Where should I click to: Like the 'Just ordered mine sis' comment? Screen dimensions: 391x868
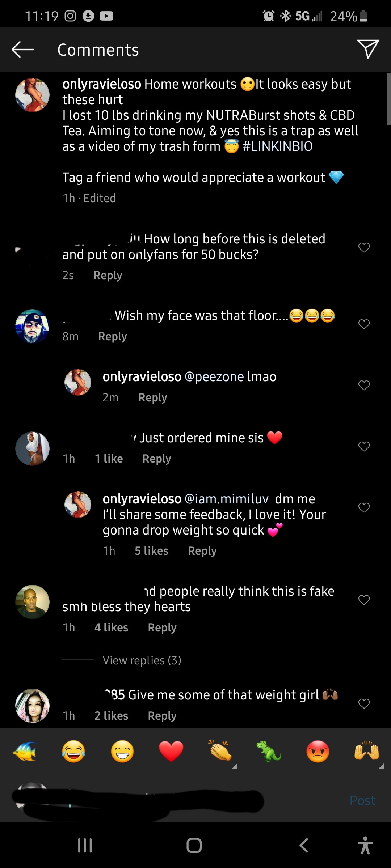coord(364,446)
